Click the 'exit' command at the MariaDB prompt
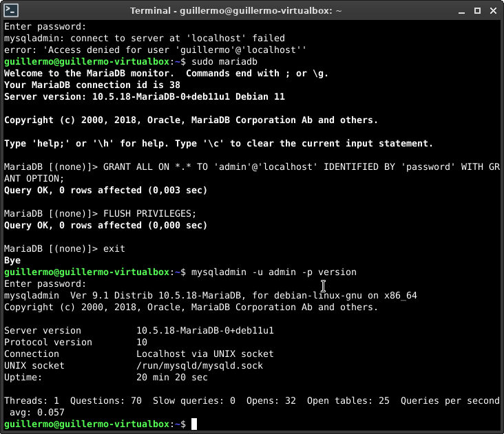This screenshot has width=504, height=434. pos(114,248)
